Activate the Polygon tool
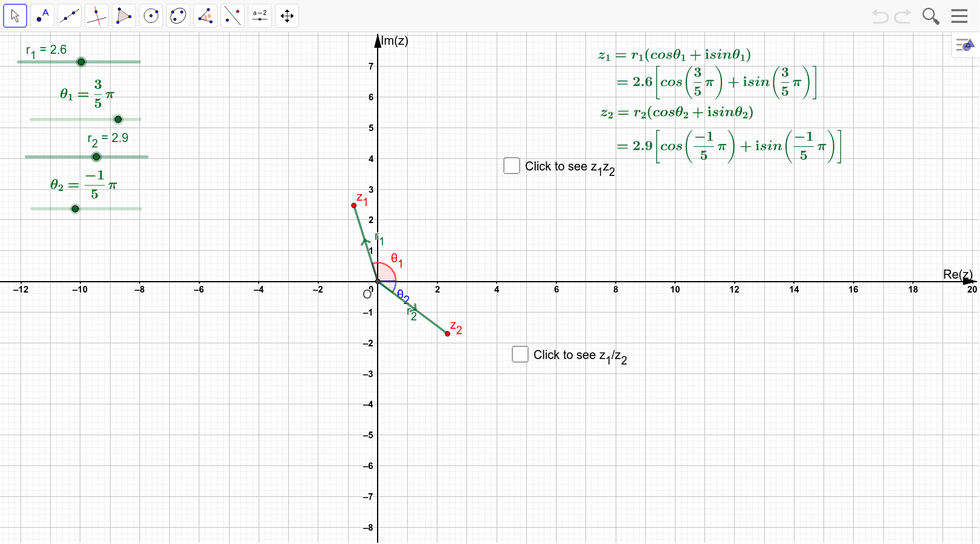This screenshot has height=544, width=980. coord(124,16)
